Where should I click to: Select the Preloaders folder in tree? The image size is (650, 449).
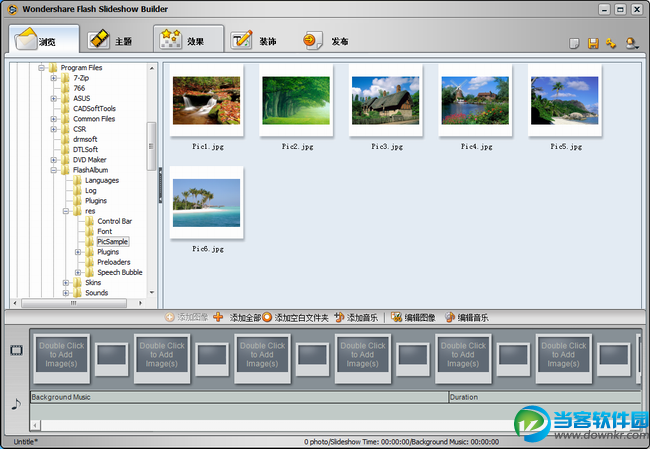pos(113,262)
